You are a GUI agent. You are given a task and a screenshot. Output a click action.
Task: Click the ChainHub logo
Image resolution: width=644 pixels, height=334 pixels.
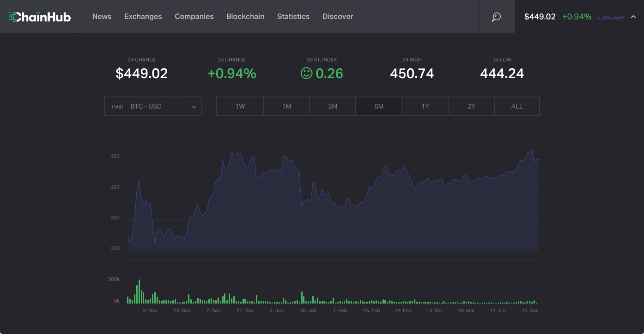(x=40, y=17)
